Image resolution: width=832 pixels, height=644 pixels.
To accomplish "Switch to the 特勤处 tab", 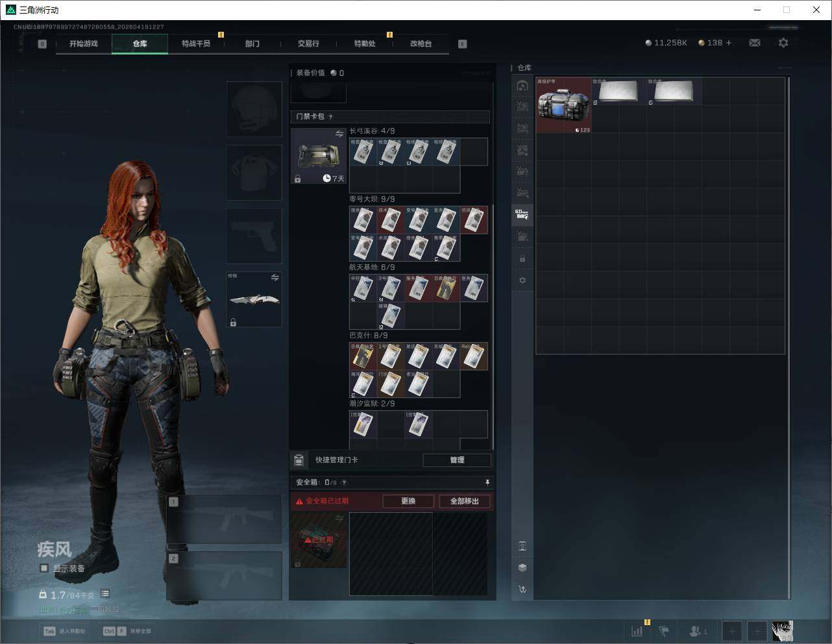I will (x=365, y=43).
